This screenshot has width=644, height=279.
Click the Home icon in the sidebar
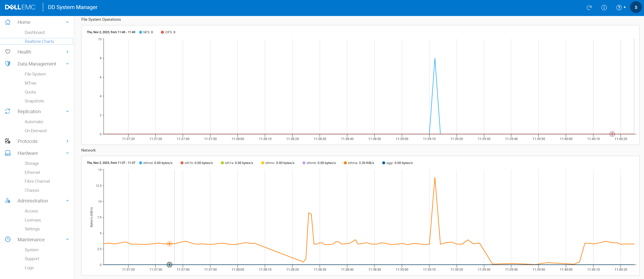8,22
